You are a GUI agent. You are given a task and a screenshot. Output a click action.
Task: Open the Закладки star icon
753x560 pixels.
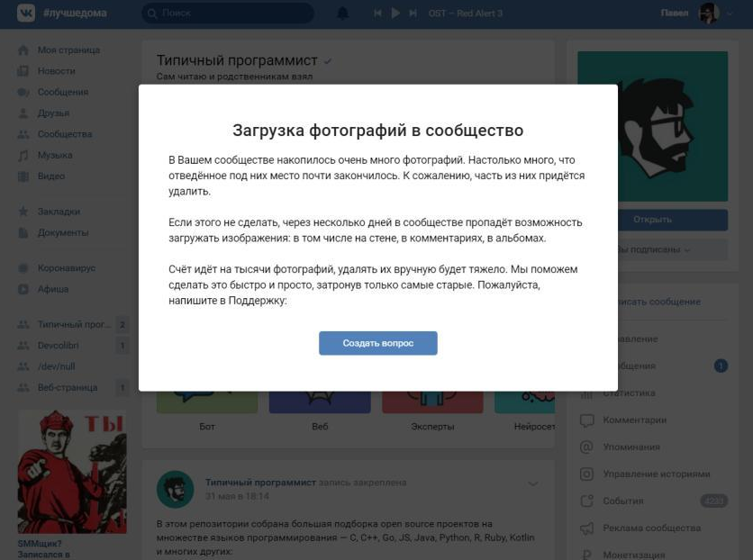pyautogui.click(x=23, y=212)
